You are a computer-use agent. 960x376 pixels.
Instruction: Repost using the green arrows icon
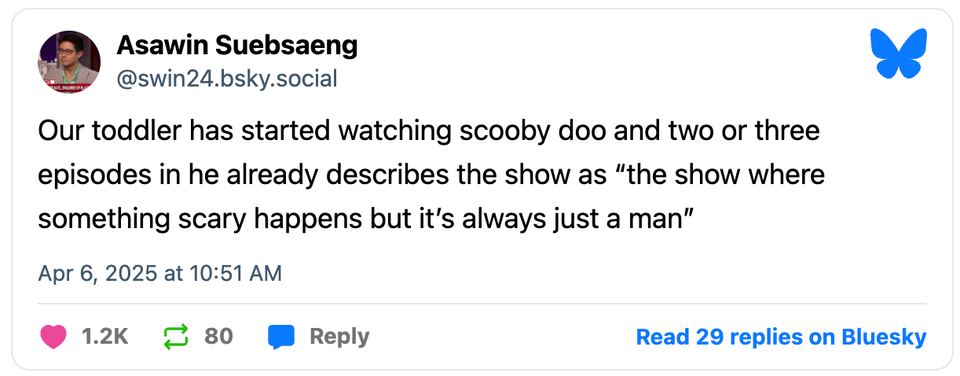tap(176, 337)
